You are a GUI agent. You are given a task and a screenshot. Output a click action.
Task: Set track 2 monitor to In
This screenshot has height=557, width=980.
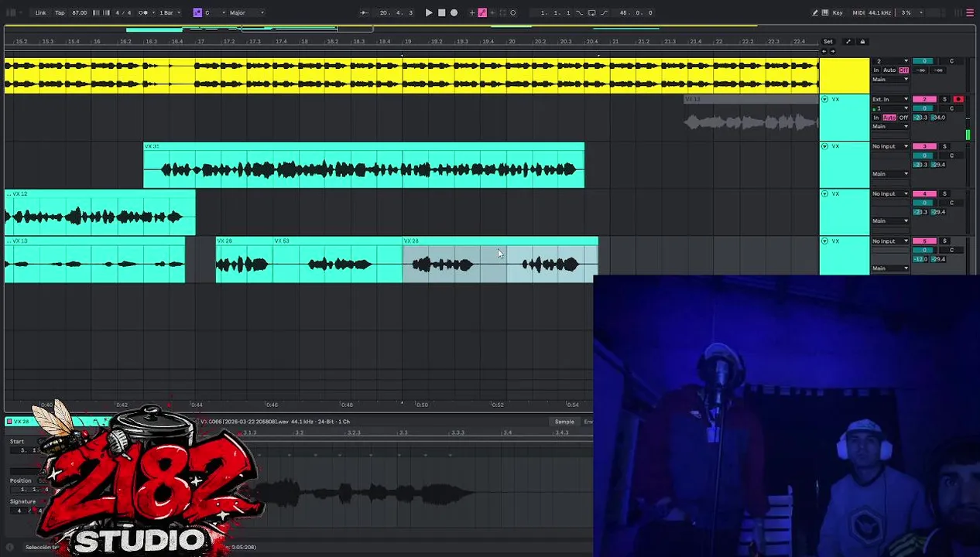click(x=876, y=118)
